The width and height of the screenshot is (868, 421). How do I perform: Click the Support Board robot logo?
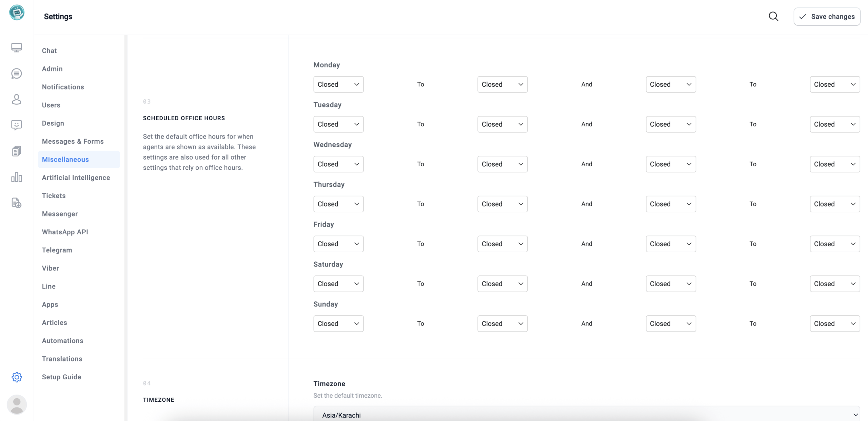[17, 13]
